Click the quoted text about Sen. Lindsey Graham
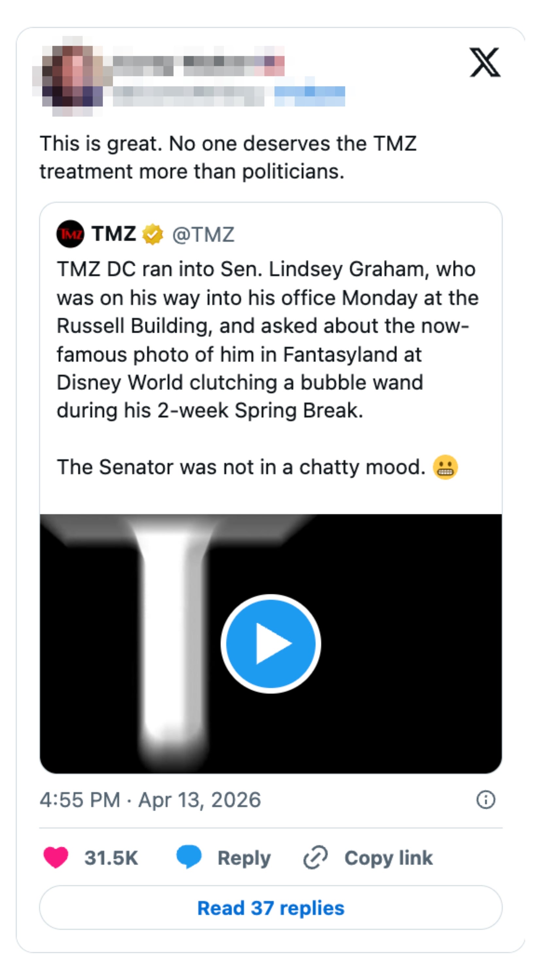This screenshot has height=980, width=538. [267, 340]
